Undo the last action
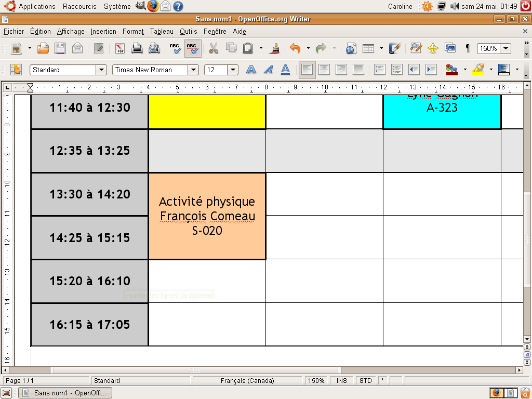The height and width of the screenshot is (399, 532). tap(295, 49)
